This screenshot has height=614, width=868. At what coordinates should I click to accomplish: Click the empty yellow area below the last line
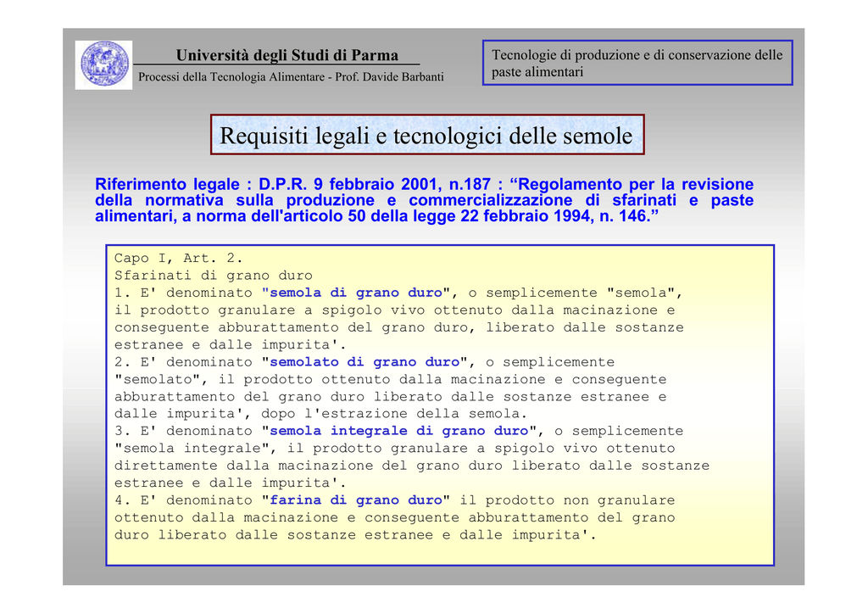[439, 553]
